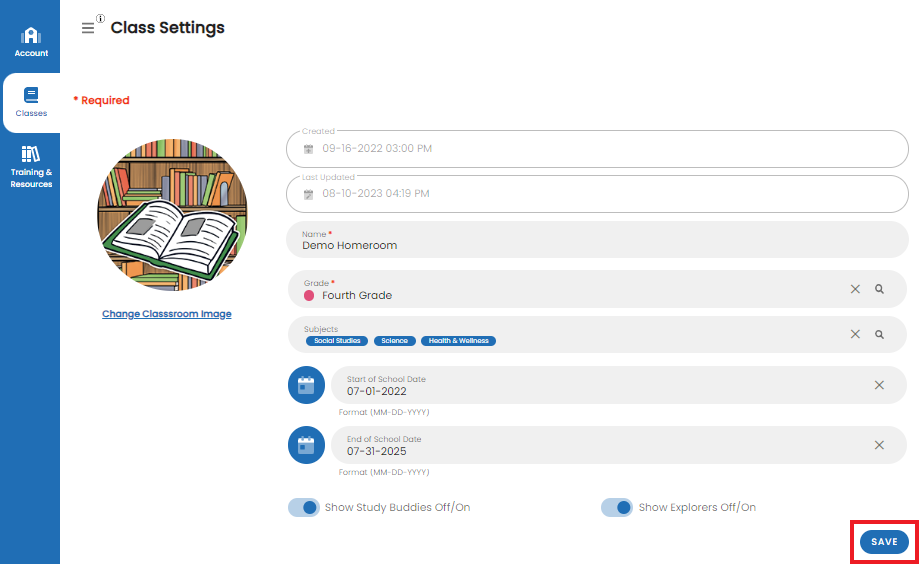Search subjects using magnifier icon

click(x=880, y=335)
